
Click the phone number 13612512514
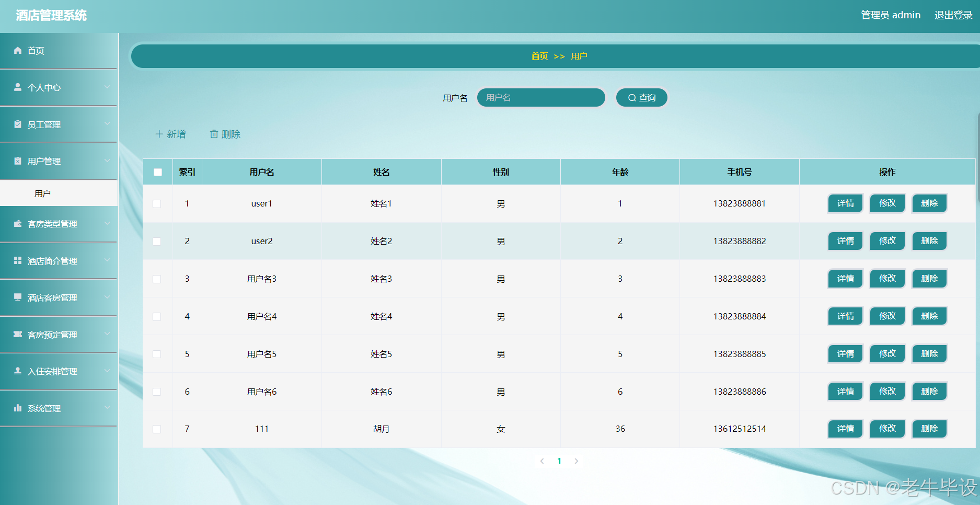point(740,429)
